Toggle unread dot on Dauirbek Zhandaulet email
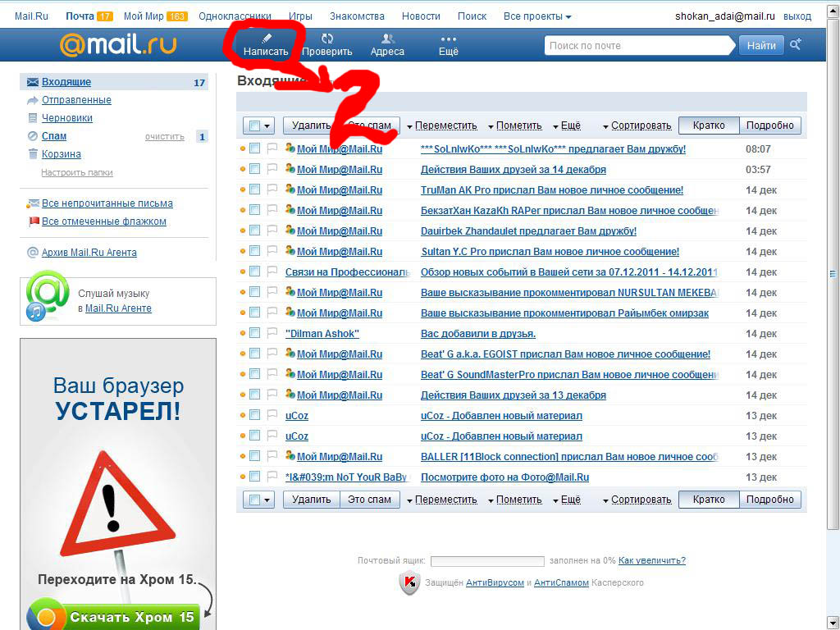The image size is (840, 630). (x=243, y=231)
